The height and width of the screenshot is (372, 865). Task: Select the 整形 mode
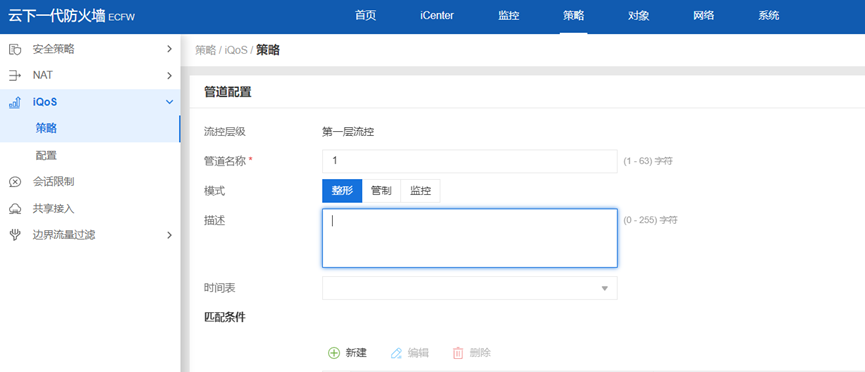pos(342,191)
